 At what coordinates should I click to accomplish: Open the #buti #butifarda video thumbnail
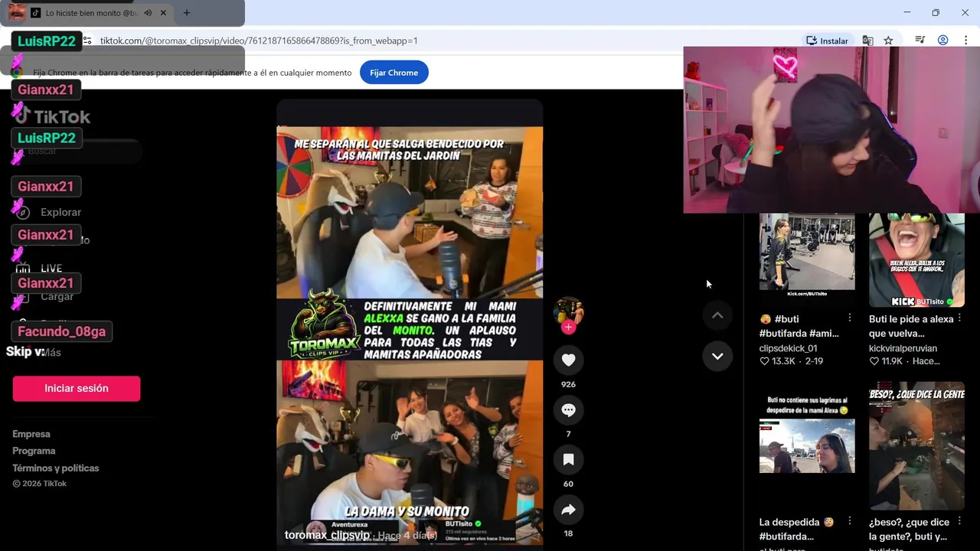click(807, 256)
